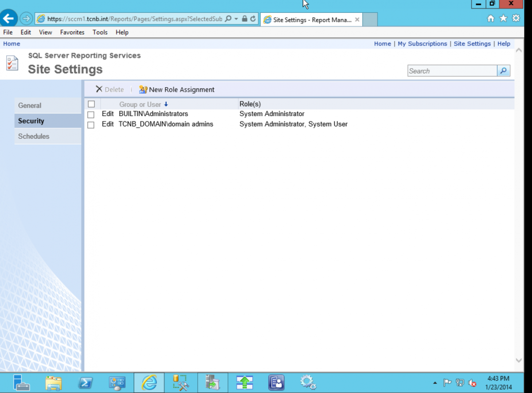Open browser Tools gear icon
Image resolution: width=532 pixels, height=393 pixels.
point(516,19)
